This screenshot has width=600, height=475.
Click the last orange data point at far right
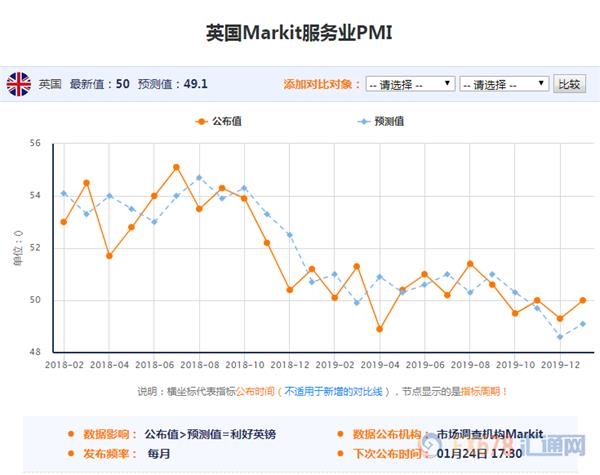click(x=583, y=300)
